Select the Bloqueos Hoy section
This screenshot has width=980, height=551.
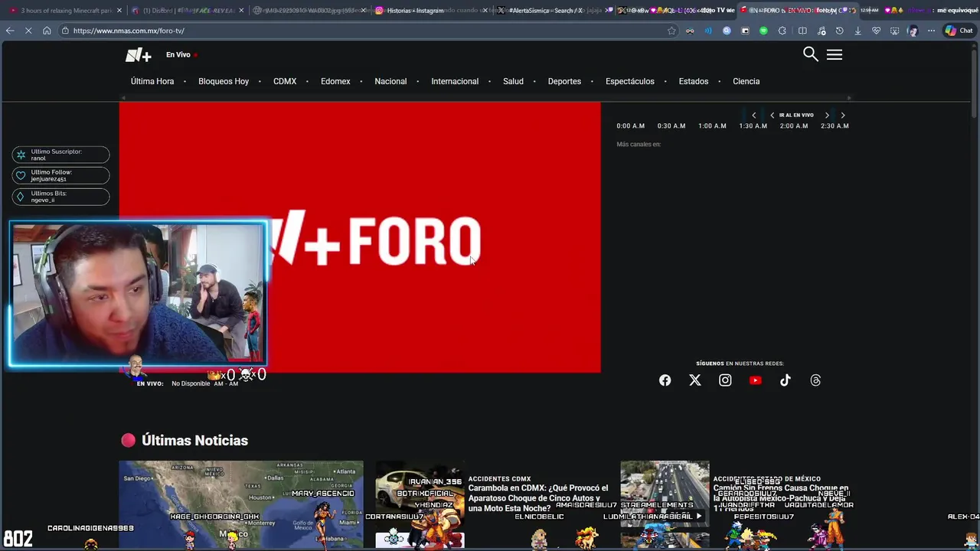click(224, 81)
